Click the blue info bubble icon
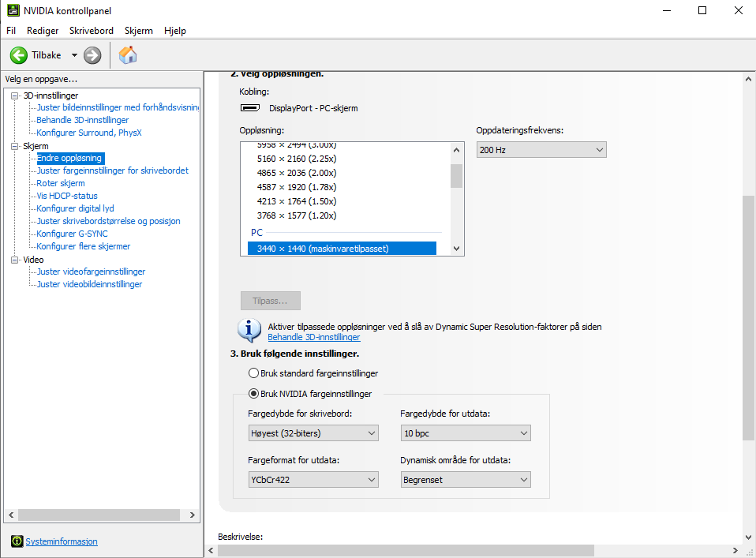 tap(249, 331)
